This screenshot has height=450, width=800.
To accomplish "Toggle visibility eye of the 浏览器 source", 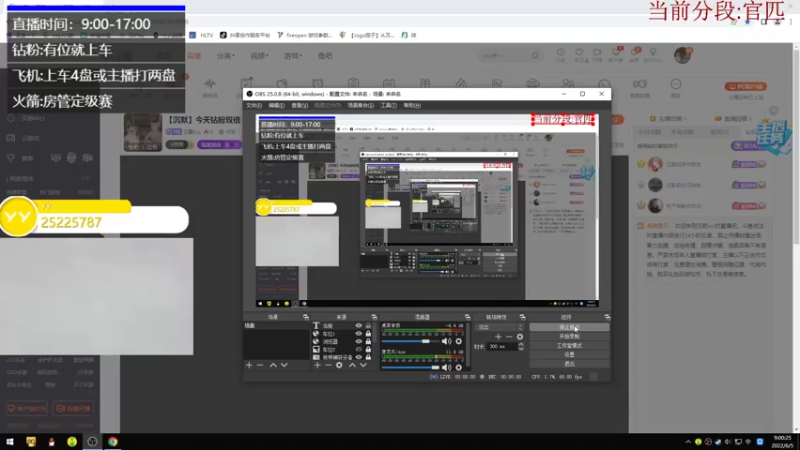I will tap(359, 341).
